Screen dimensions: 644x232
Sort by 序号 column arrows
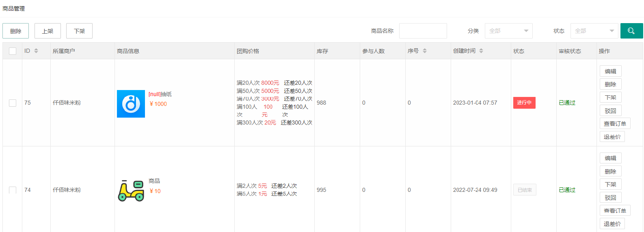pyautogui.click(x=425, y=51)
